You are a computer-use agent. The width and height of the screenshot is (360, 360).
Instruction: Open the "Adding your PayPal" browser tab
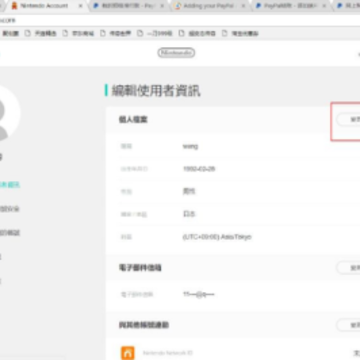point(209,6)
